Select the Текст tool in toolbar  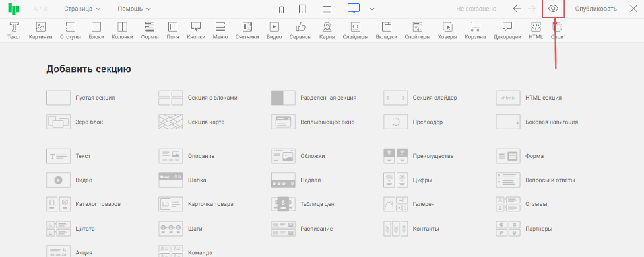(x=15, y=31)
